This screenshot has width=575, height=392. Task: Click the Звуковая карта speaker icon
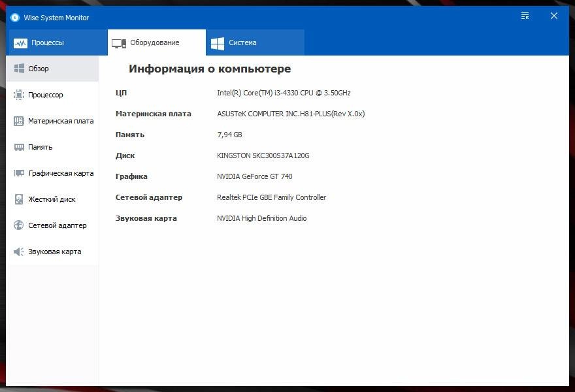click(19, 252)
